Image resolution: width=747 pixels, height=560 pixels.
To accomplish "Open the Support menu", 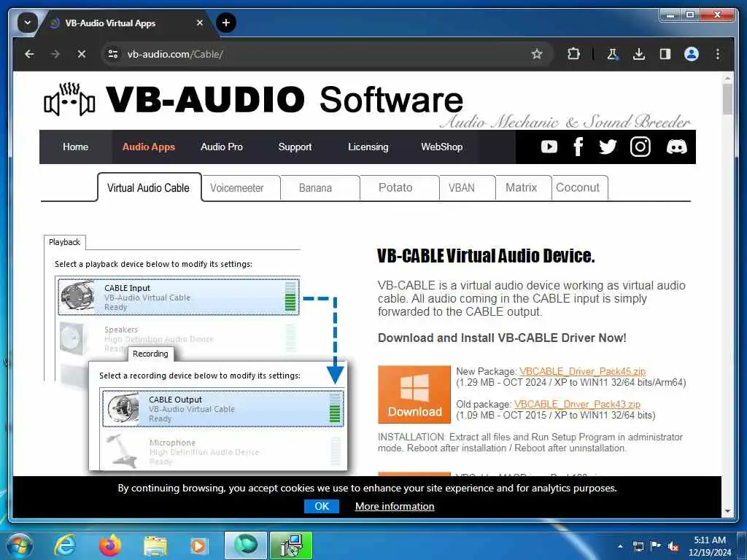I will (x=295, y=147).
